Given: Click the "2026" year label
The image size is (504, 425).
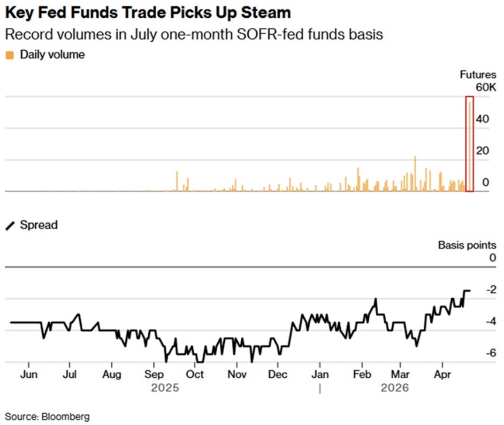Looking at the screenshot, I should click(395, 388).
